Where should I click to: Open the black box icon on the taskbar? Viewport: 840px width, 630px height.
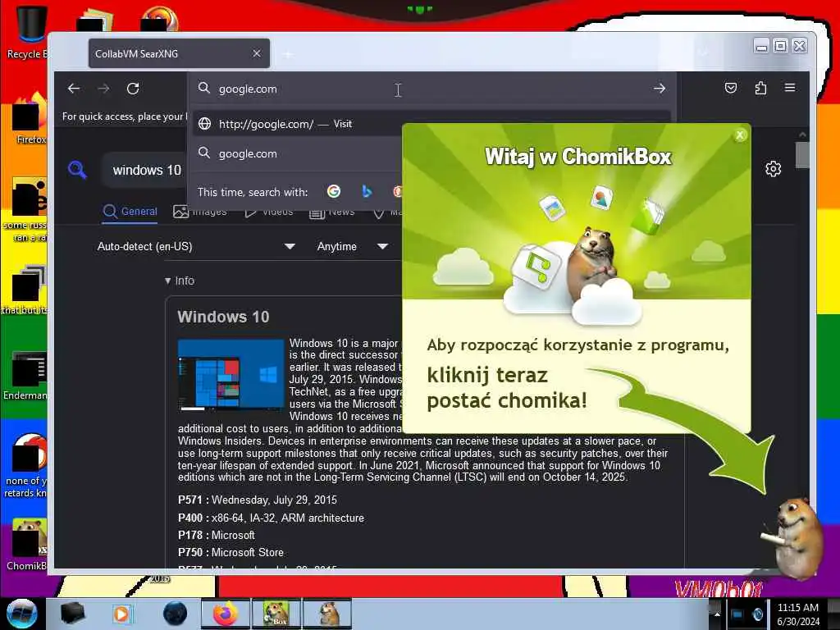point(72,614)
